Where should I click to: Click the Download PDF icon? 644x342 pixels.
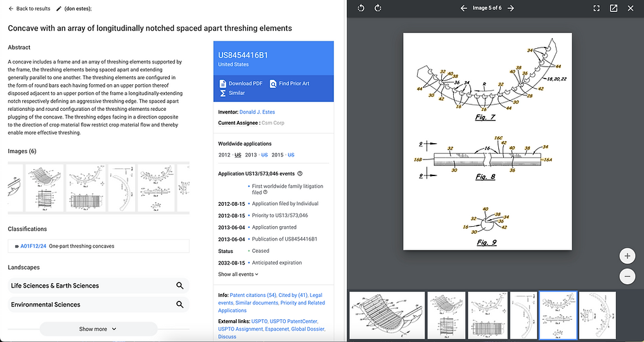tap(222, 84)
